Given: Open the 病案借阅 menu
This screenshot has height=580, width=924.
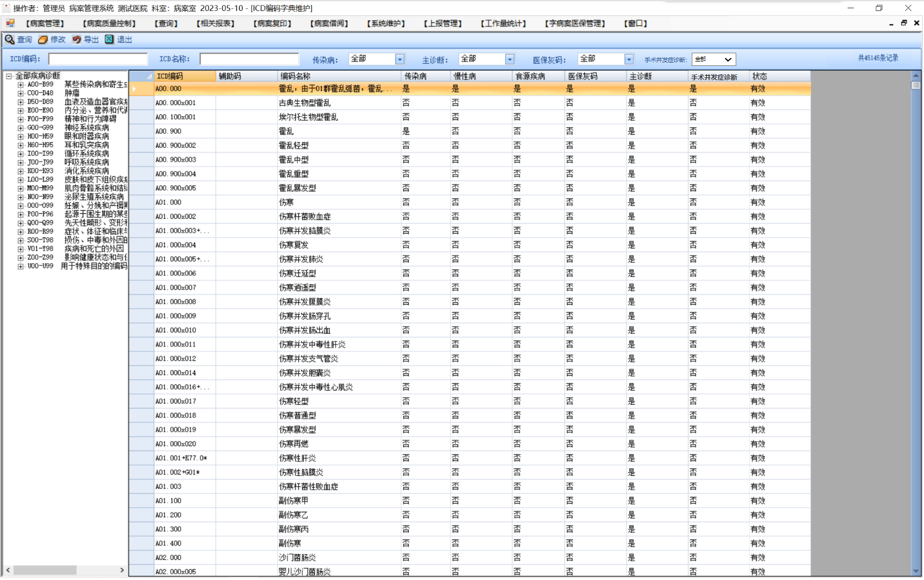Looking at the screenshot, I should tap(329, 24).
